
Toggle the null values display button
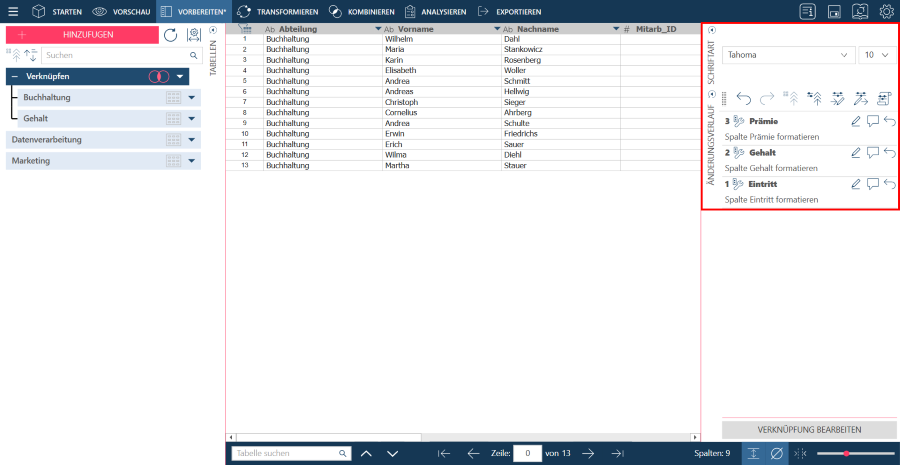pos(777,454)
